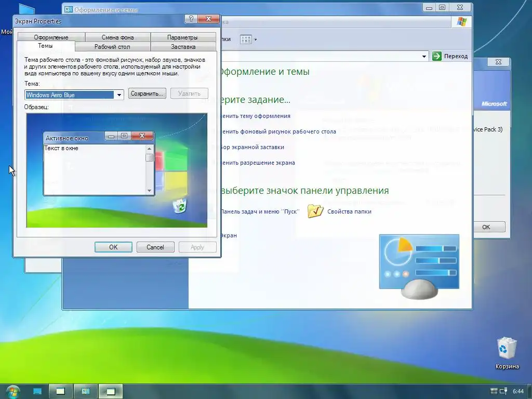Click the large control panel illustration image

coord(419,267)
